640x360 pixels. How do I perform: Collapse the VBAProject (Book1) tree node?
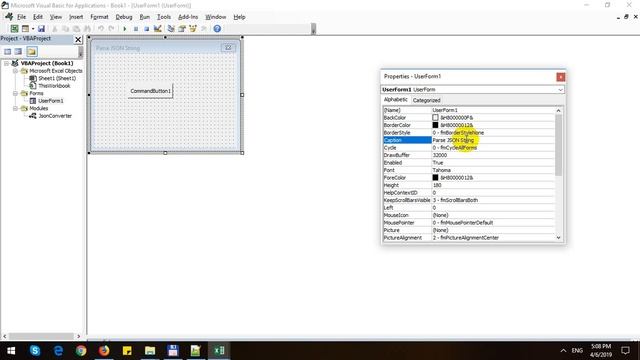click(x=7, y=63)
